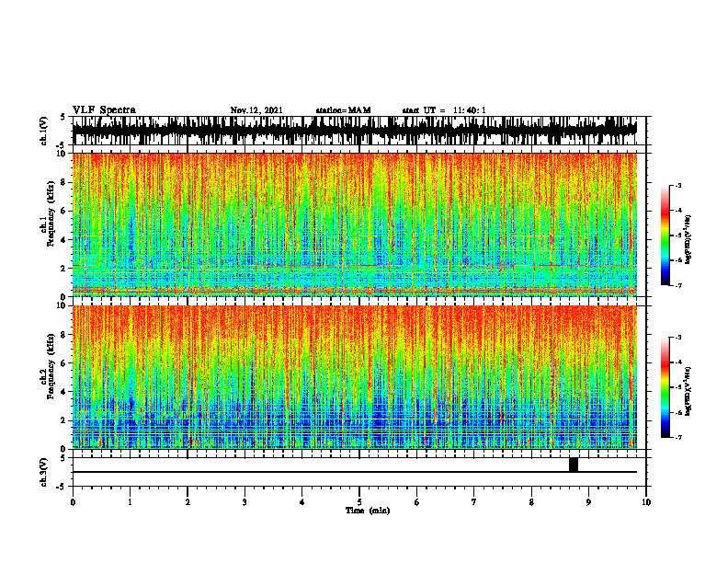
Task: Click the 'start UT = 11:40:1' label
Action: [444, 110]
